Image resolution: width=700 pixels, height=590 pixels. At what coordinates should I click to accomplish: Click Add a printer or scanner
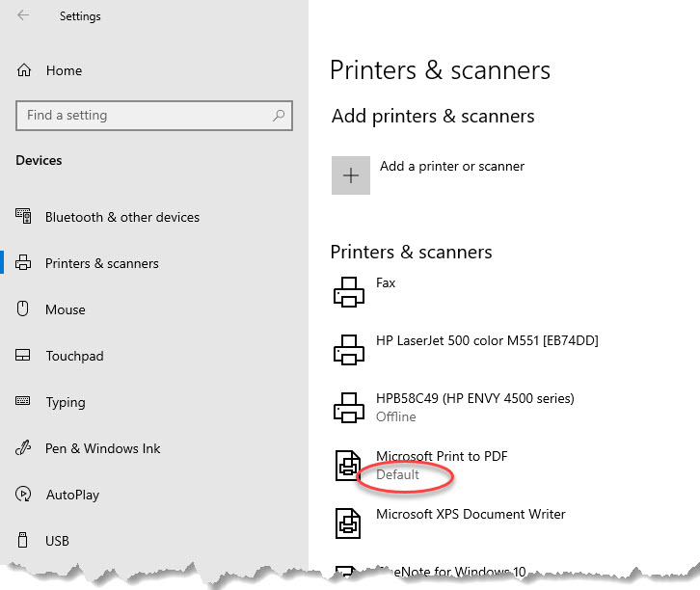452,166
